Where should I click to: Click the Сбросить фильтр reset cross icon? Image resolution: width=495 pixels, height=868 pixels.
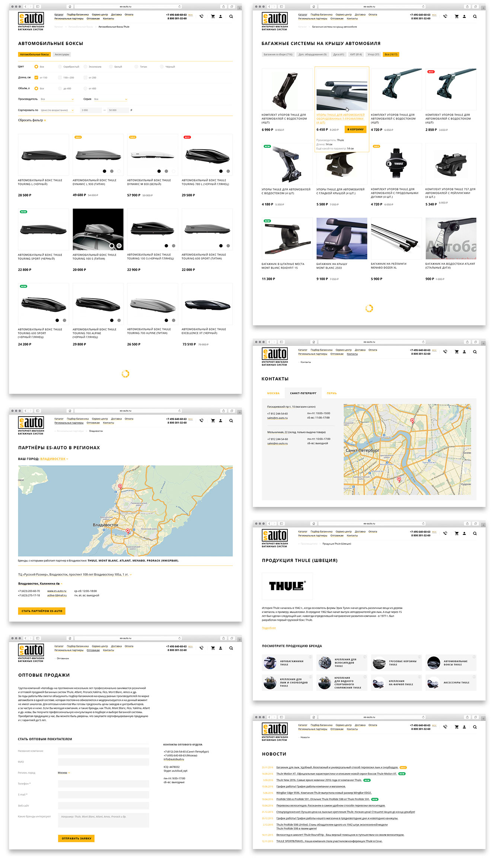(x=45, y=121)
